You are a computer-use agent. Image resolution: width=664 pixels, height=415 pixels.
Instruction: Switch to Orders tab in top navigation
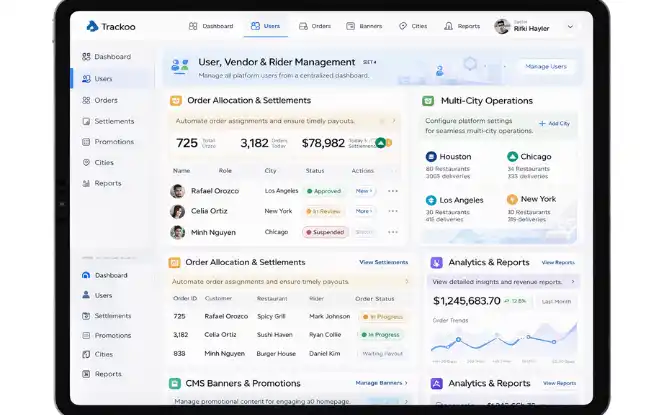pyautogui.click(x=315, y=26)
